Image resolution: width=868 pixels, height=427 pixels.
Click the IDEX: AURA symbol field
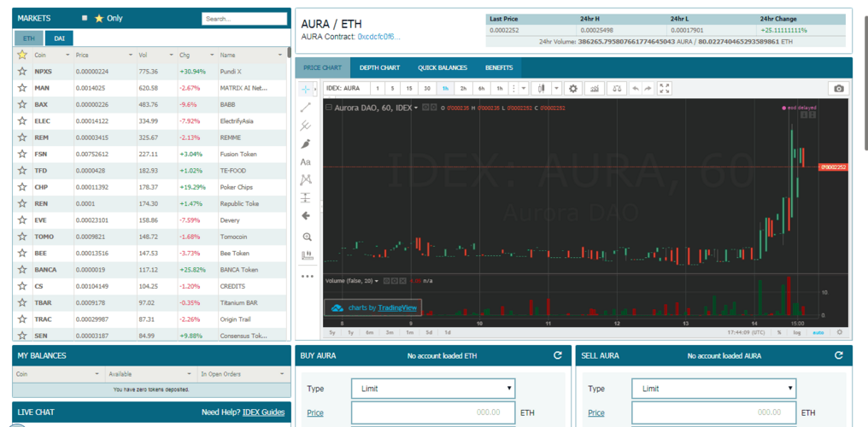click(345, 89)
